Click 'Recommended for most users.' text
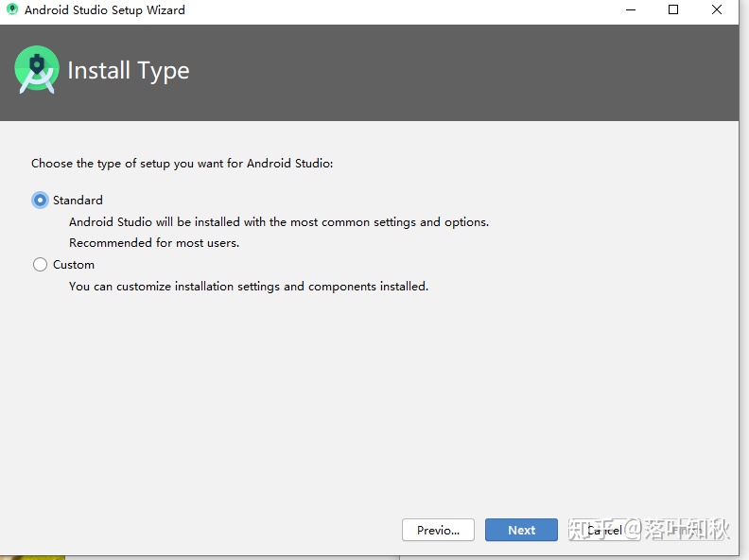The image size is (749, 560). [x=154, y=243]
